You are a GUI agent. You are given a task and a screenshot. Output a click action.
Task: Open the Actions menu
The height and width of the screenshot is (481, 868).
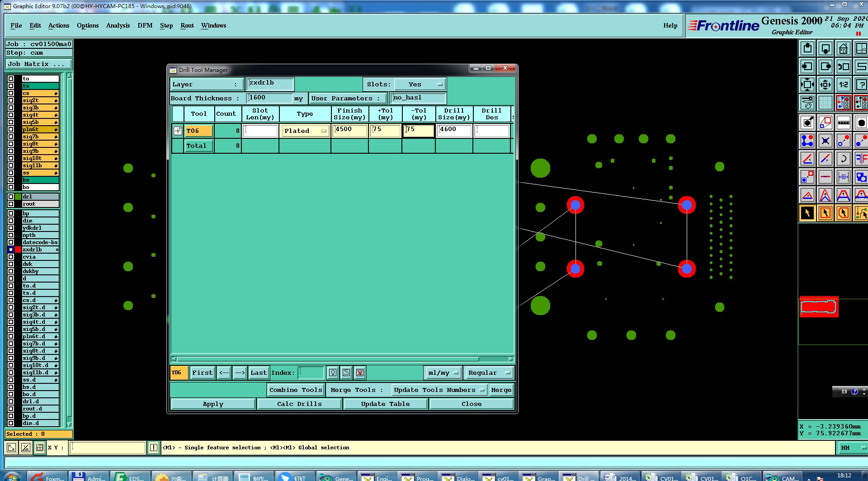point(59,25)
